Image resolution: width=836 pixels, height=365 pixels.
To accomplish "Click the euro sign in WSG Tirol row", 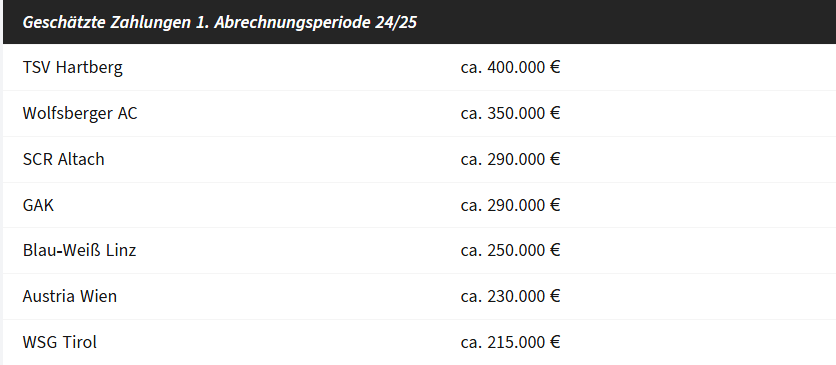I will click(x=555, y=342).
